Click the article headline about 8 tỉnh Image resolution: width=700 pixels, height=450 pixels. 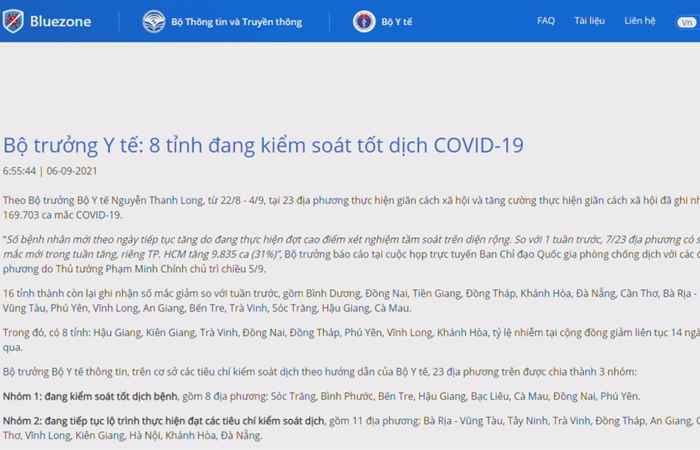click(x=263, y=145)
